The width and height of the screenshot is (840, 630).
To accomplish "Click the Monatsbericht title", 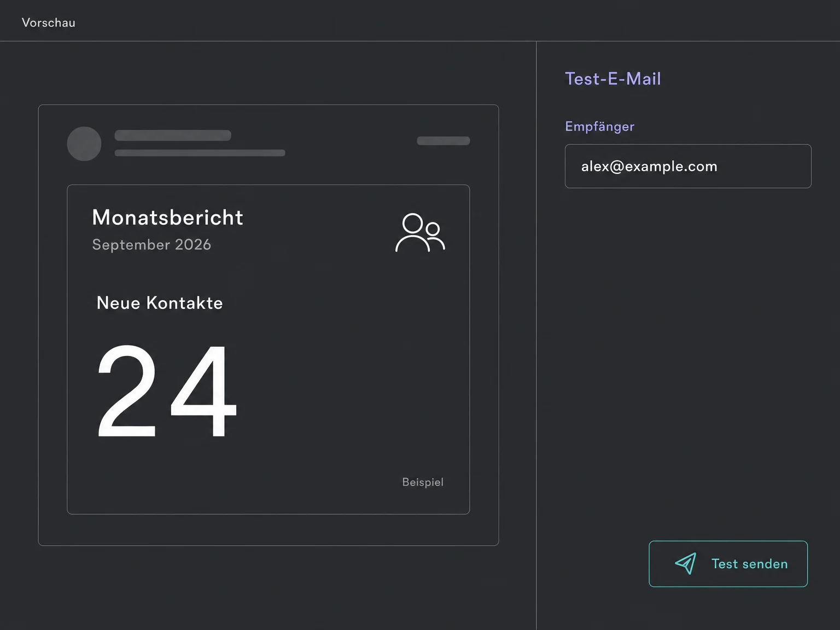I will [167, 217].
